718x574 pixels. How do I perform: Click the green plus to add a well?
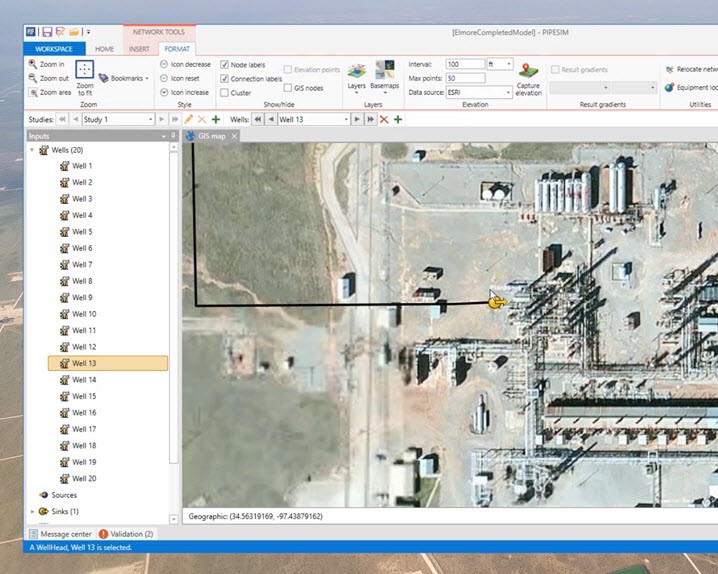click(x=398, y=119)
